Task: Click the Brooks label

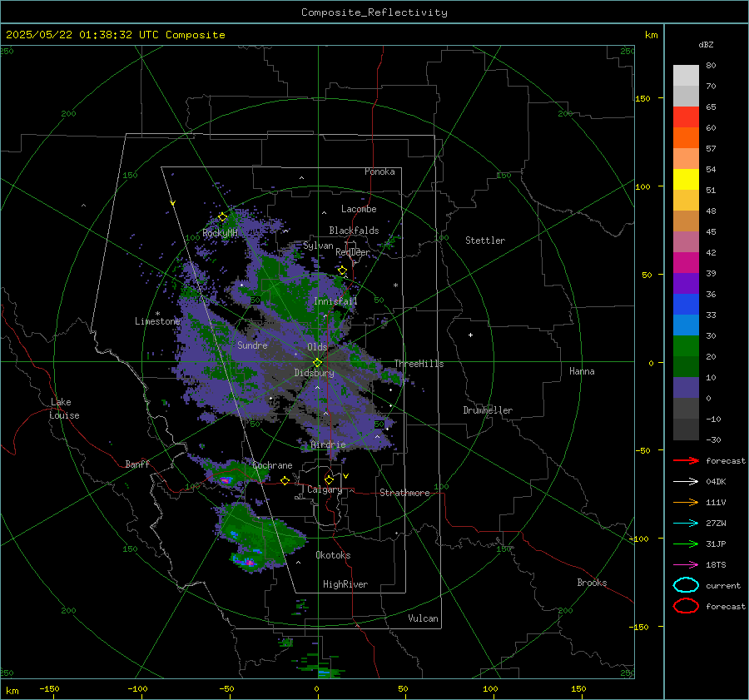Action: click(592, 583)
